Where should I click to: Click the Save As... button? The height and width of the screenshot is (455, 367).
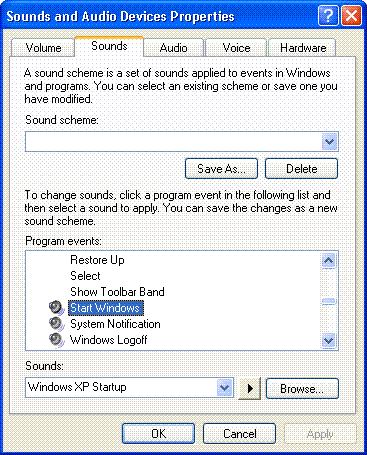[221, 169]
